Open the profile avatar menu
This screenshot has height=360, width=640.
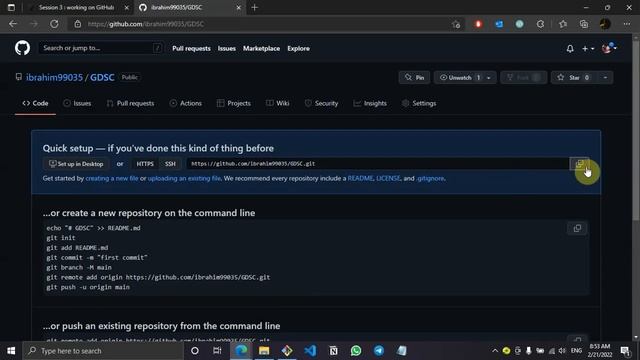click(609, 48)
